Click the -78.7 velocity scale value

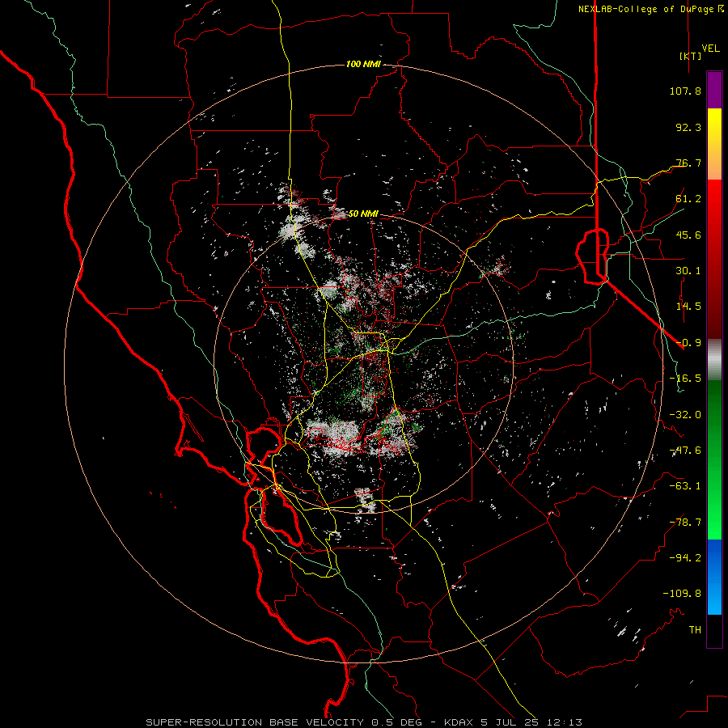click(x=685, y=523)
